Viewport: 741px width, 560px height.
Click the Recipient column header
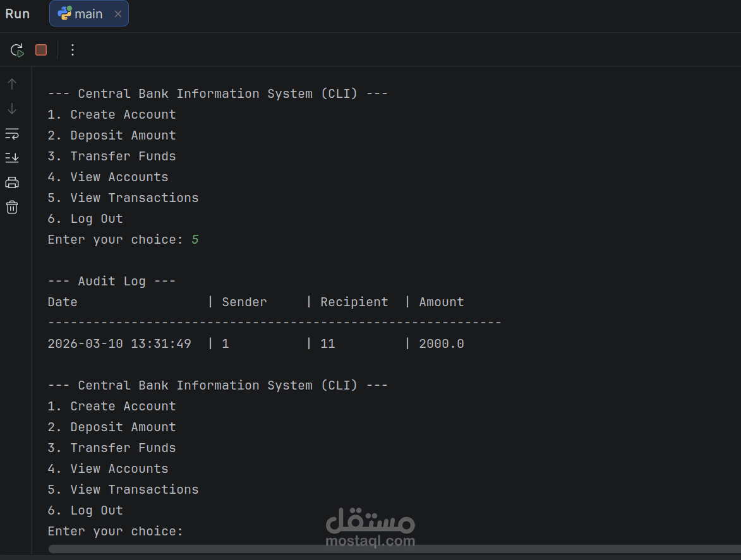pyautogui.click(x=354, y=302)
